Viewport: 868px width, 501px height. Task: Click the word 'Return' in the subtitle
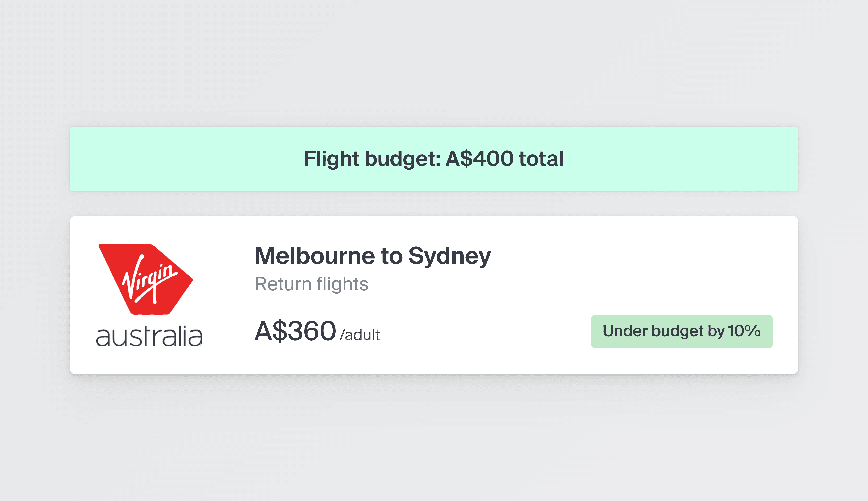(283, 284)
